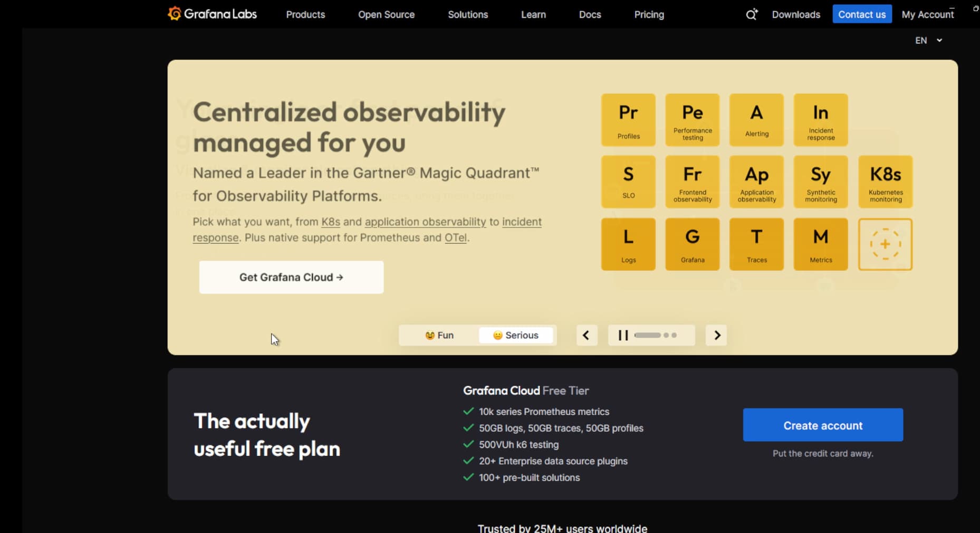Screen dimensions: 980x533
Task: Select the Profiles (Pr) tile
Action: tap(628, 120)
